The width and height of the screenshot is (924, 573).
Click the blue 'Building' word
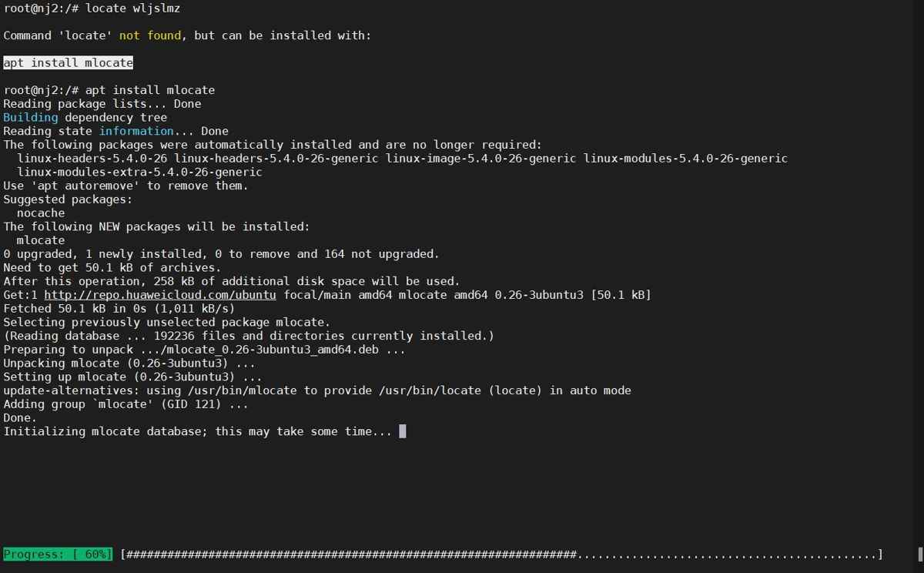pos(30,118)
